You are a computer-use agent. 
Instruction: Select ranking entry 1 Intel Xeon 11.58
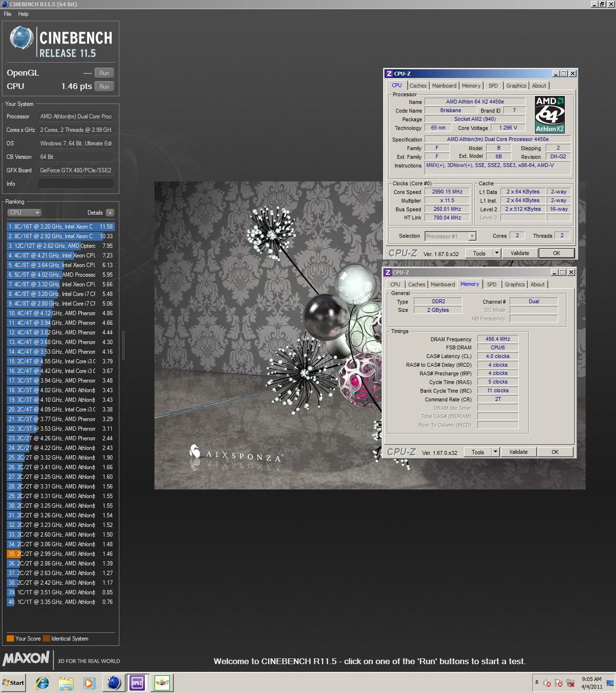click(x=61, y=227)
